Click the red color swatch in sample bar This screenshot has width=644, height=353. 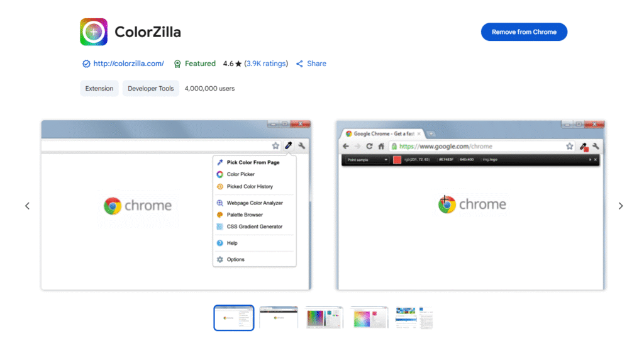[x=397, y=160]
